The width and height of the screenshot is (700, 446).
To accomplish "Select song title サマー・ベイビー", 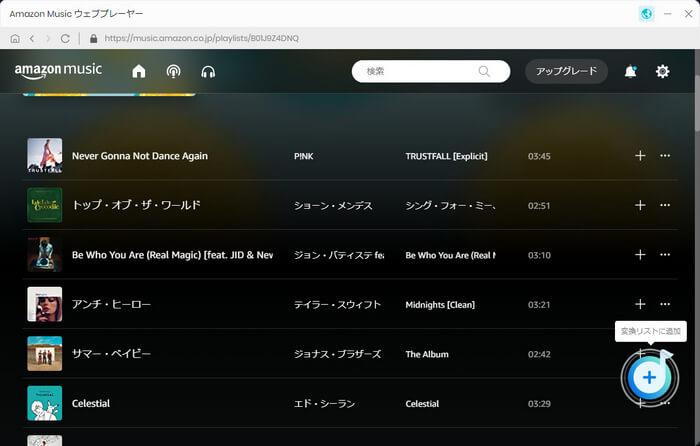I will point(111,354).
